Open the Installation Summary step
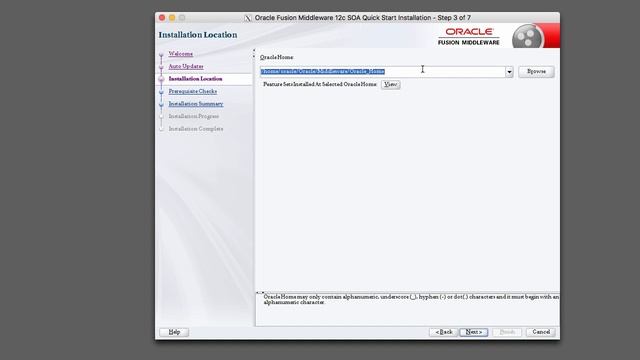Image resolution: width=640 pixels, height=360 pixels. [196, 104]
